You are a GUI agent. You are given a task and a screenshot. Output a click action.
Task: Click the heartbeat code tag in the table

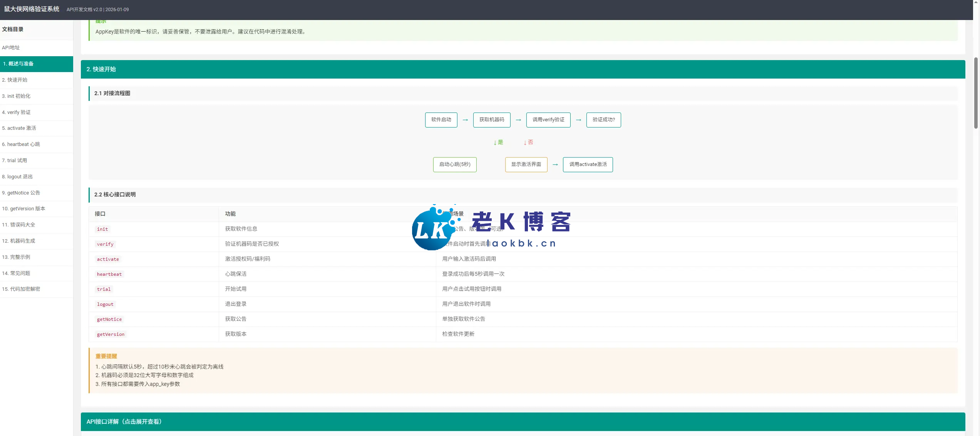pos(109,274)
